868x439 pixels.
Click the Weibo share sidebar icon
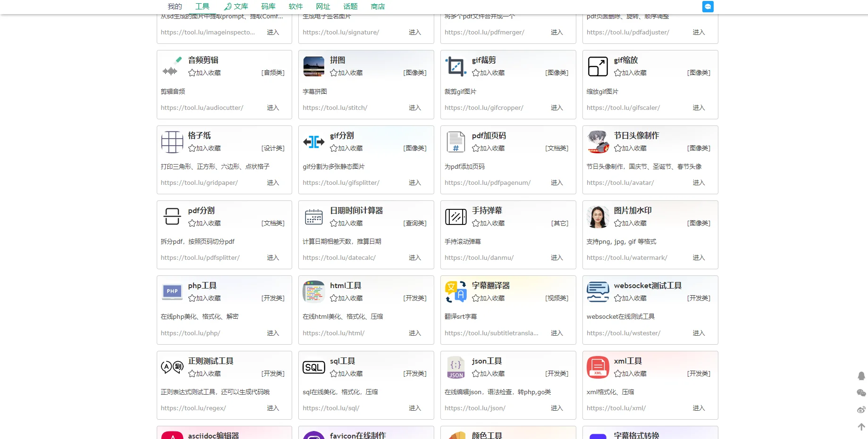(x=861, y=410)
